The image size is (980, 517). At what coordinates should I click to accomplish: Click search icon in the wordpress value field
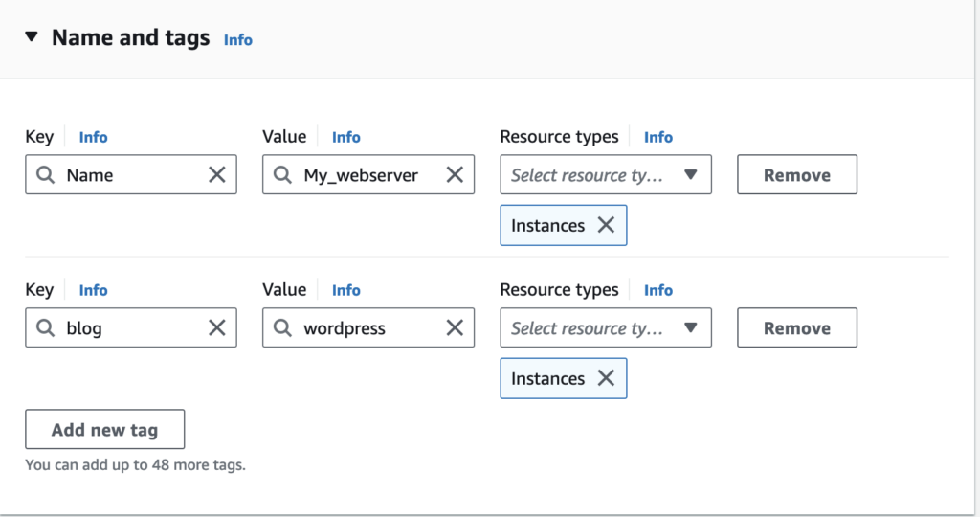[282, 328]
